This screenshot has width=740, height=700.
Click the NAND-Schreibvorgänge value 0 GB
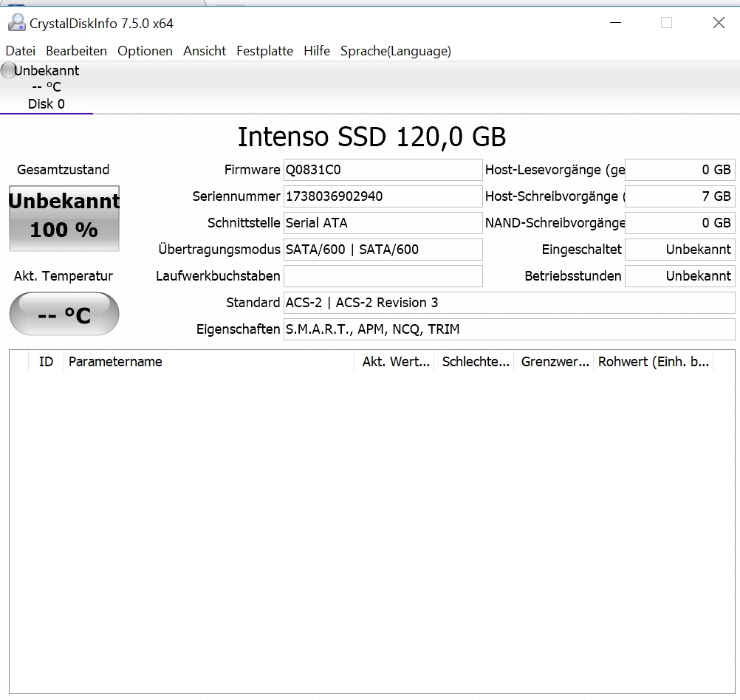pos(680,223)
